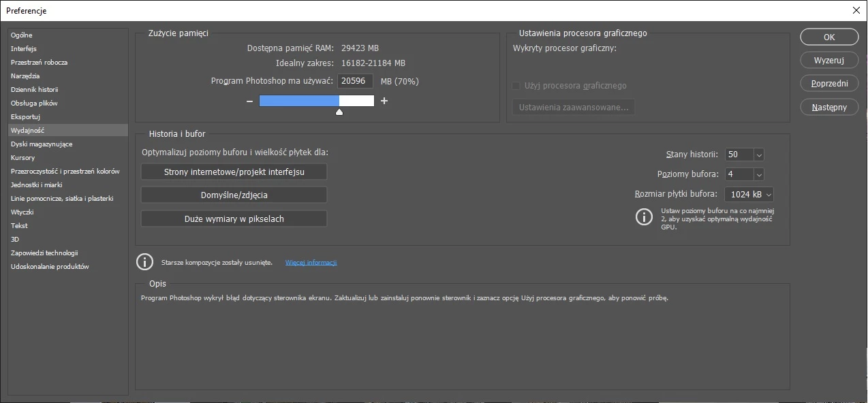
Task: Click the info icon beside the GPU buffer note
Action: point(644,217)
